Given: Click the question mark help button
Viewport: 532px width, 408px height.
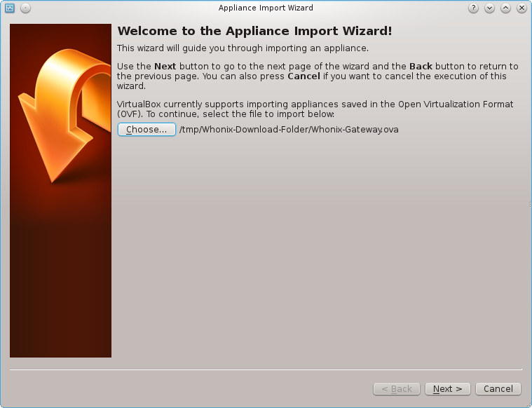Looking at the screenshot, I should point(474,8).
